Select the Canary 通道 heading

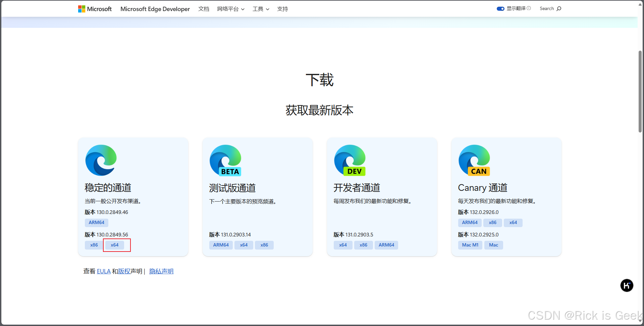[x=483, y=188]
